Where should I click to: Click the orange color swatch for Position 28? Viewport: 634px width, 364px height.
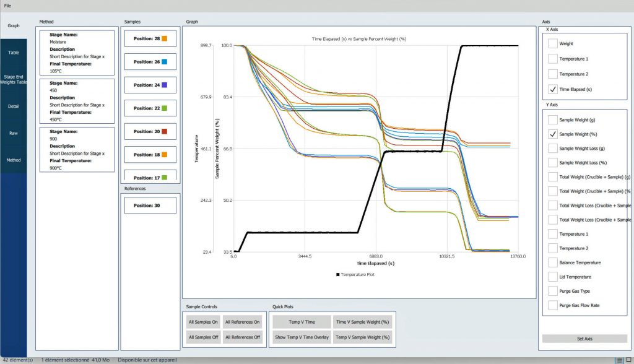tap(165, 38)
